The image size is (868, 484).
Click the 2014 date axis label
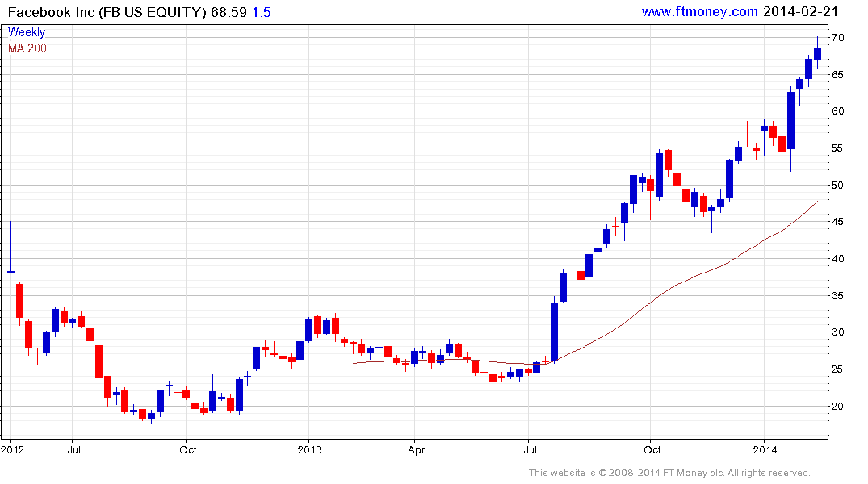765,449
